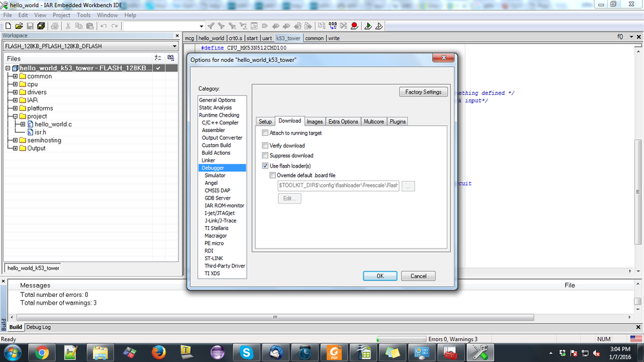644x362 pixels.
Task: Expand the drivers folder node
Action: (15, 92)
